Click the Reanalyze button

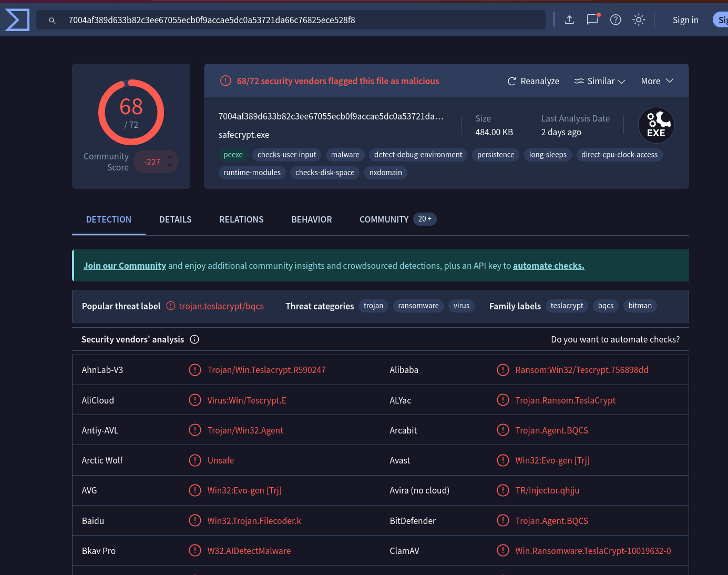coord(533,81)
